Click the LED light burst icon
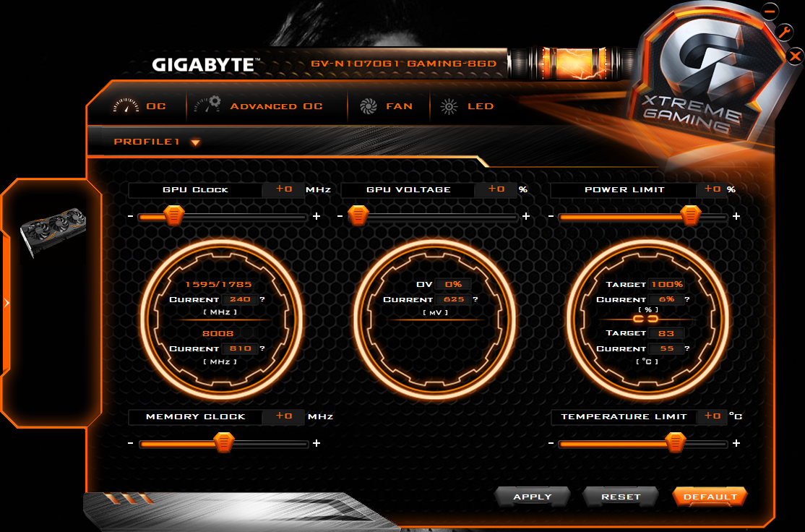Viewport: 805px width, 532px height. click(x=449, y=106)
